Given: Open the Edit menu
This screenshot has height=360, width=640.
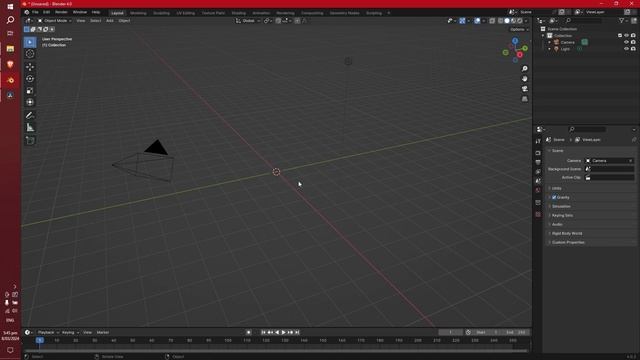Looking at the screenshot, I should pyautogui.click(x=47, y=12).
